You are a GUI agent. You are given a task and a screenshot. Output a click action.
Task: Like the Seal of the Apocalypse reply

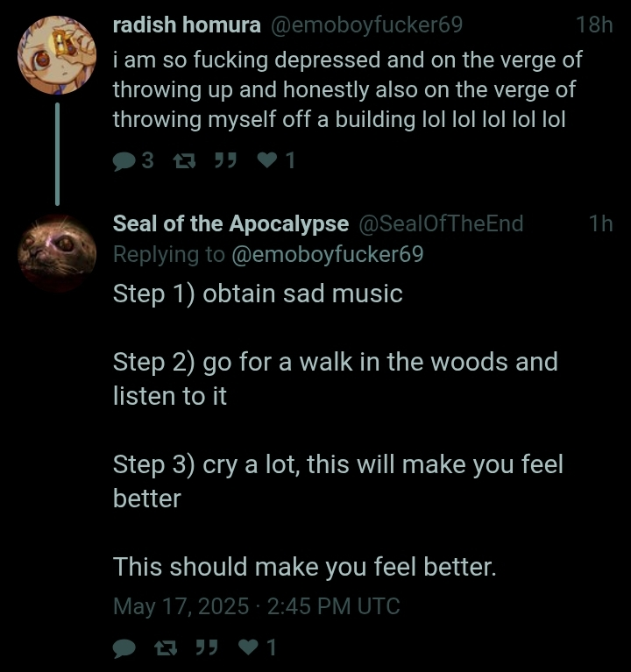click(x=248, y=647)
